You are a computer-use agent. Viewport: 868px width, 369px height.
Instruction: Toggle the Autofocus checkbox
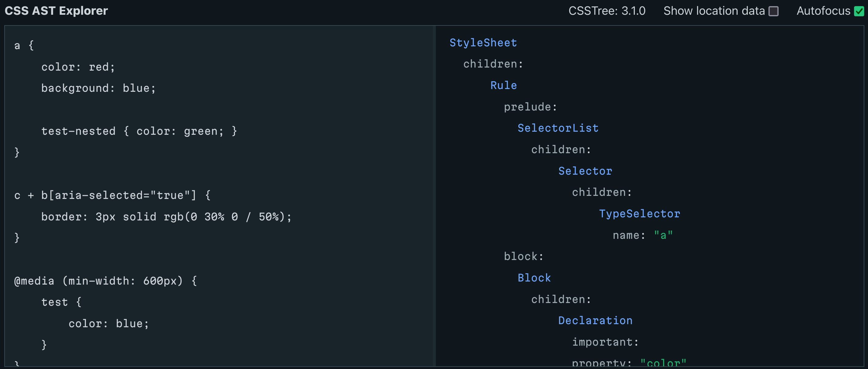coord(858,11)
